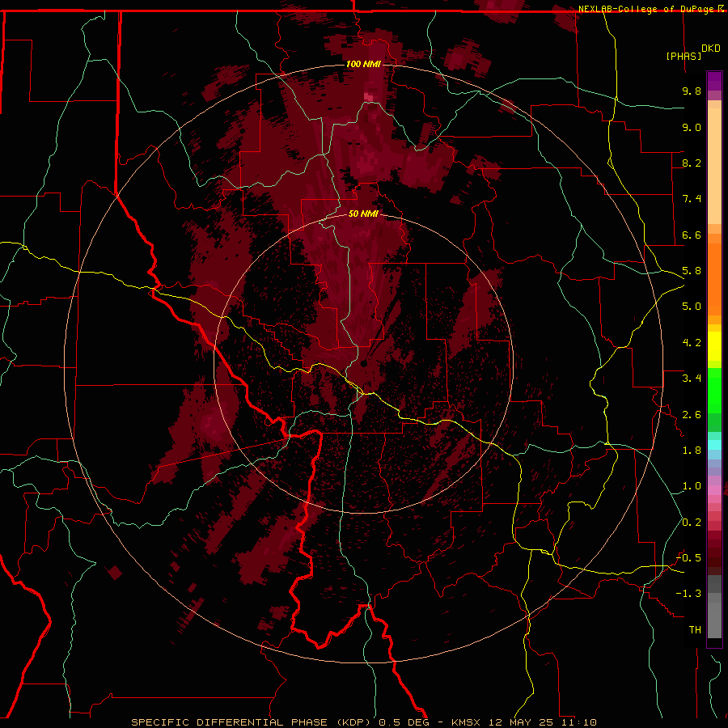Screen dimensions: 728x728
Task: Click the 5.0 value on the color scale
Action: [692, 307]
